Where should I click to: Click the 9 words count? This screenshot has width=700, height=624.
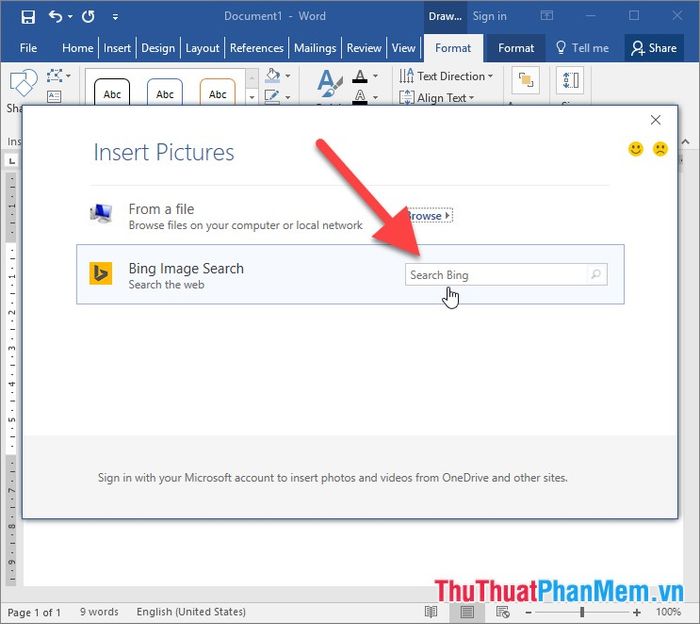99,612
